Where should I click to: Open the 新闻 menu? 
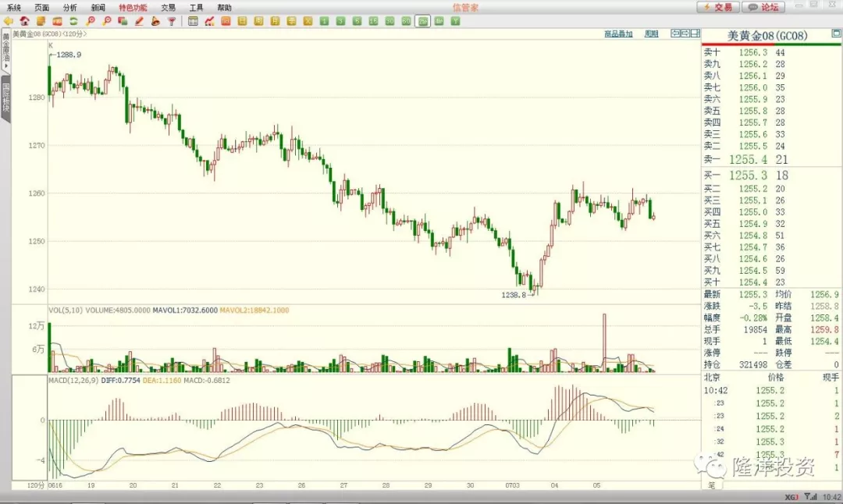98,8
